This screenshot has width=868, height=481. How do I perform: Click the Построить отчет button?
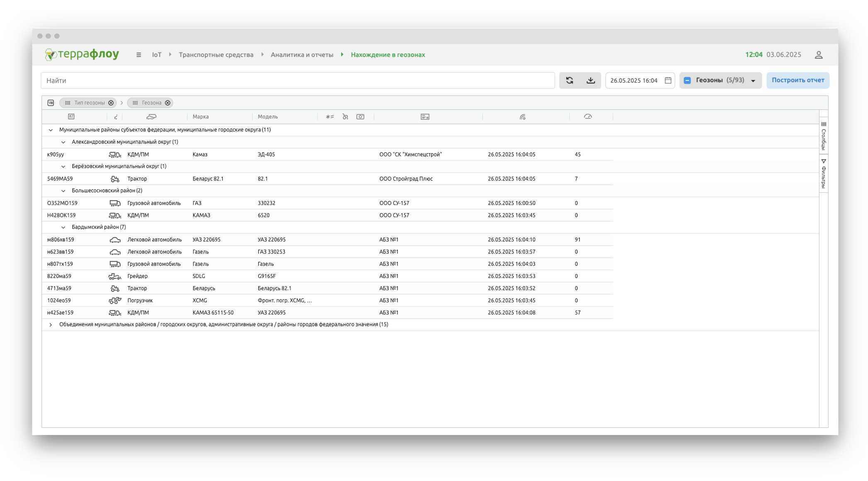[798, 80]
